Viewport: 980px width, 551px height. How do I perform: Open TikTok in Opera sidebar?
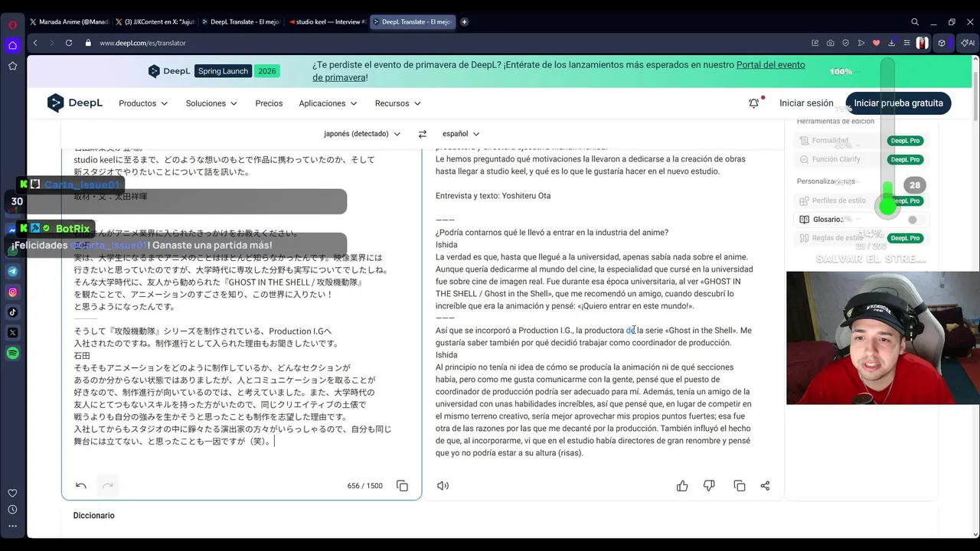pos(13,312)
